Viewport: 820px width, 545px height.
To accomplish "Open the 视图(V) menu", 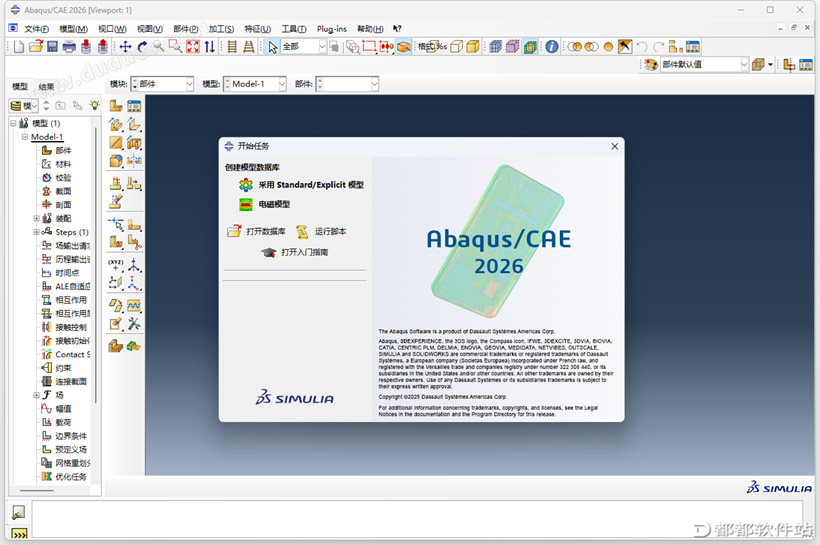I will 150,29.
